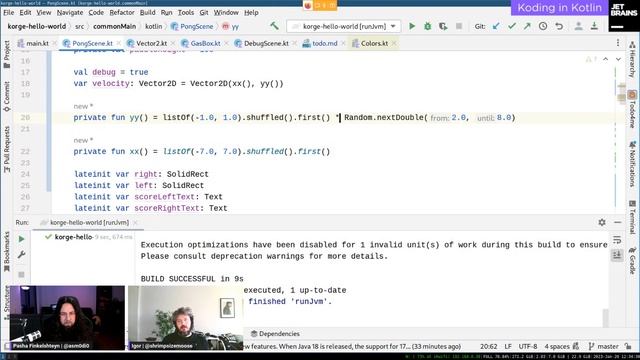Screen dimensions: 640x360
Task: Push commits with Git up-right arrow
Action: click(x=527, y=26)
